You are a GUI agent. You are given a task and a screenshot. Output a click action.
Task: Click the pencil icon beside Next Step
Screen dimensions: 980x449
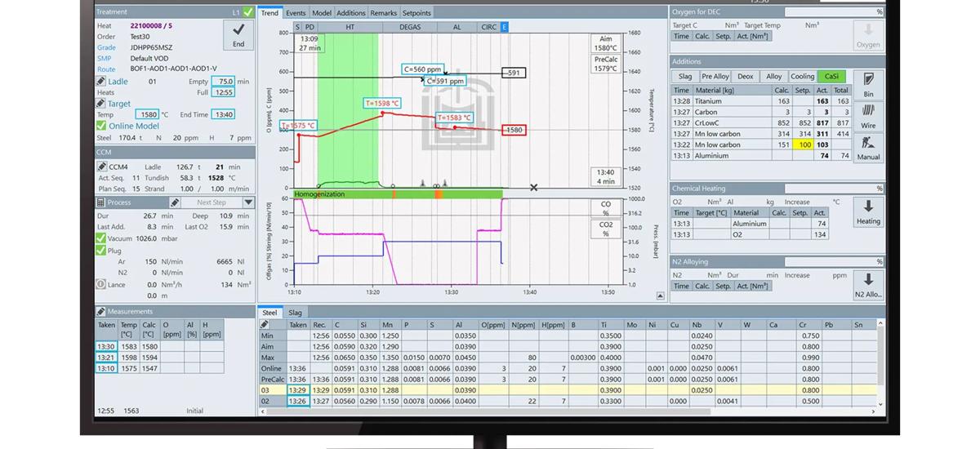pos(175,202)
